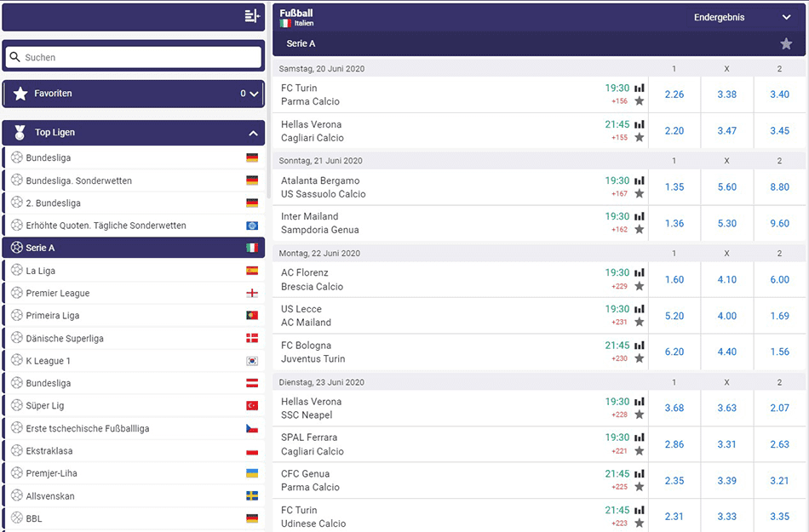Bet 1.69 on AC Mailand win

tap(779, 316)
